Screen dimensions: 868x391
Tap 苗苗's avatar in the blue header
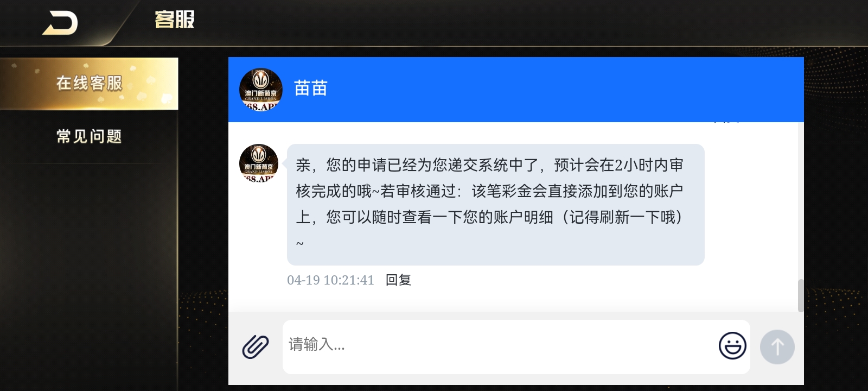tap(261, 90)
